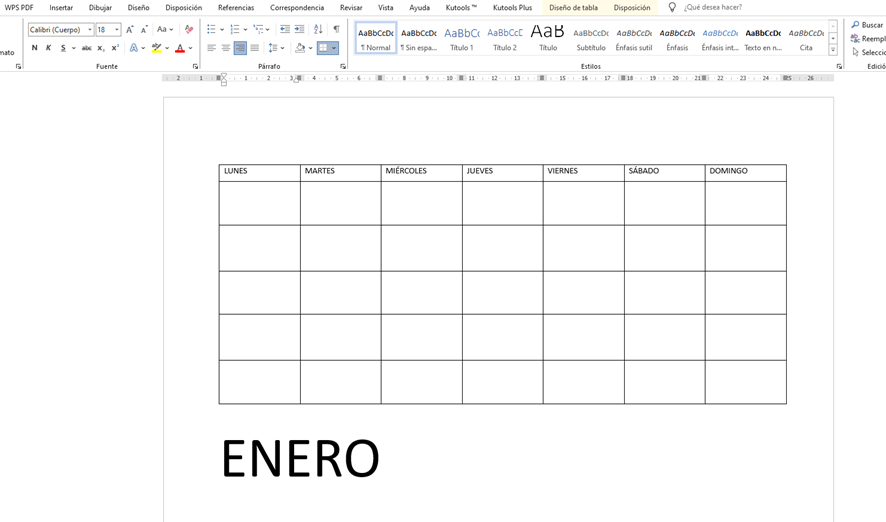Screen dimensions: 886x522
Task: Increase font size with the grow font icon
Action: click(129, 29)
